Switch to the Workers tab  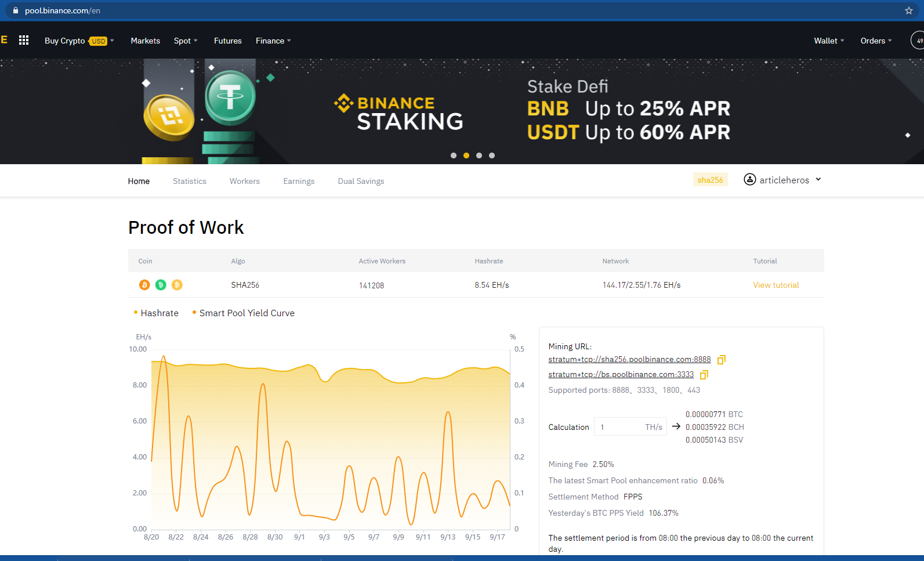pyautogui.click(x=245, y=181)
